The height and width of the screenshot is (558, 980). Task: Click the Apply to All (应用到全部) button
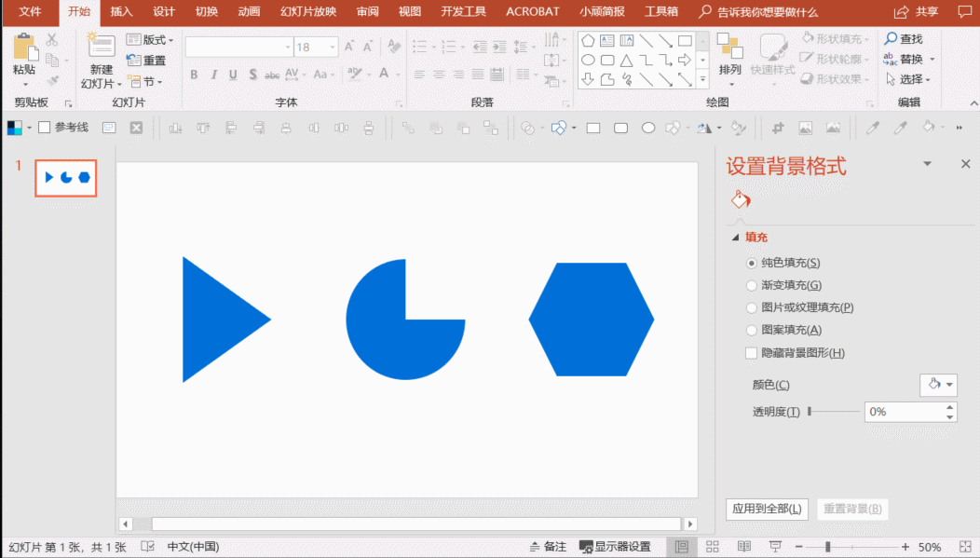click(767, 509)
